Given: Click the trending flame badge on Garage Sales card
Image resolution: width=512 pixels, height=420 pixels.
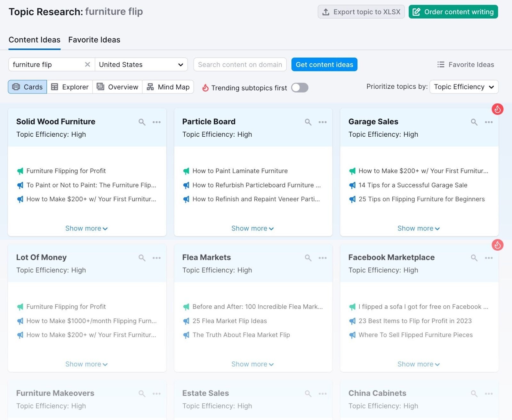Looking at the screenshot, I should coord(497,109).
